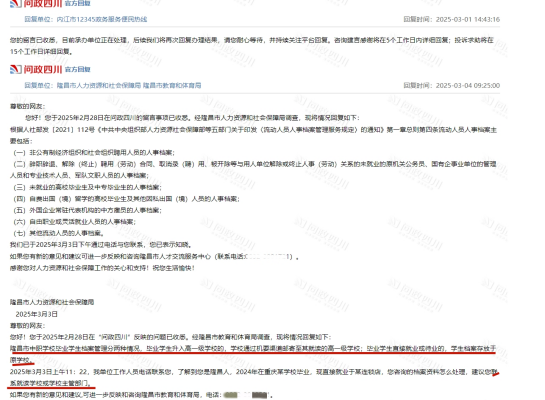
Task: Click item (二) 辞职辞退、解除 line
Action: pyautogui.click(x=255, y=164)
